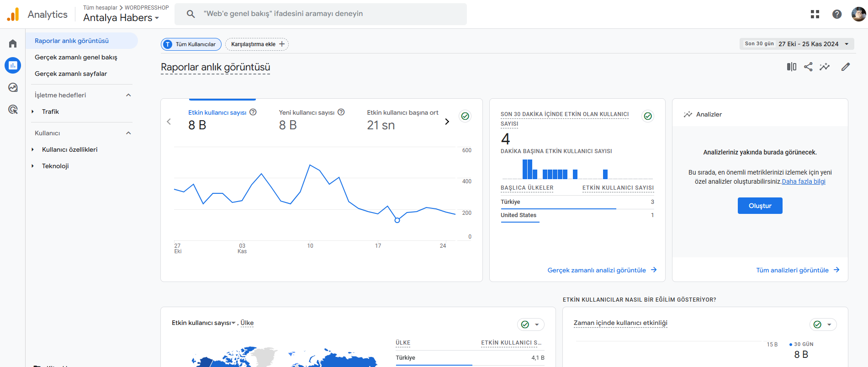Open the Home icon in left rail
The height and width of the screenshot is (367, 868).
coord(13,43)
